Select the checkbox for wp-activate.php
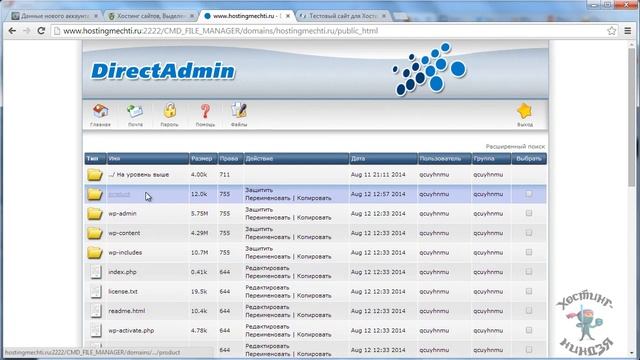The image size is (640, 360). click(529, 330)
